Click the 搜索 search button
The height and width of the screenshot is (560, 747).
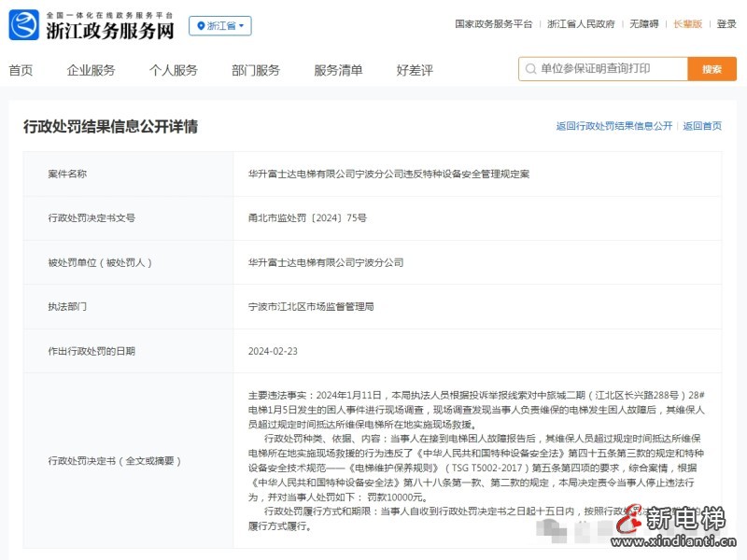click(x=712, y=68)
